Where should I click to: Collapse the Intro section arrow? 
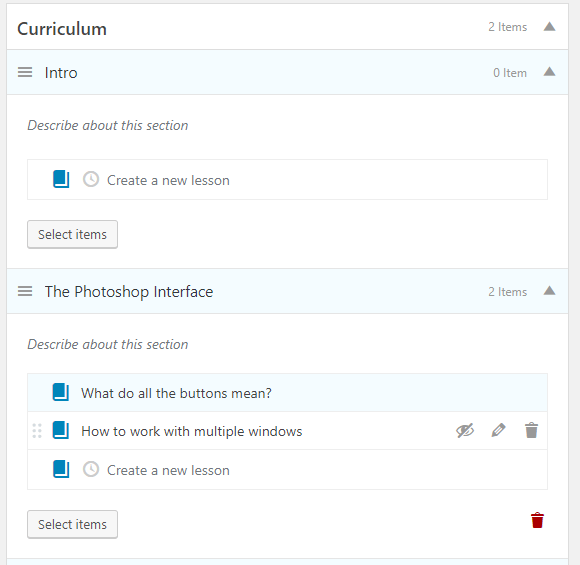549,71
